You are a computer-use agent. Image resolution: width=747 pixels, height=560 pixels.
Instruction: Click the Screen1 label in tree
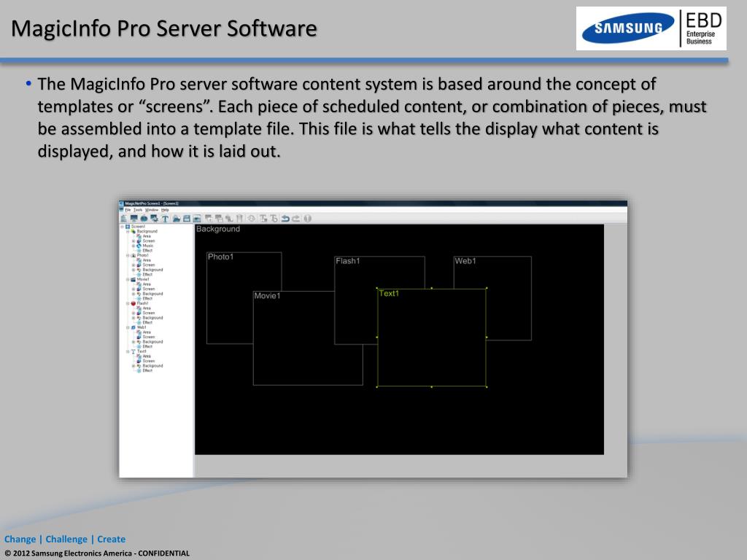click(138, 226)
